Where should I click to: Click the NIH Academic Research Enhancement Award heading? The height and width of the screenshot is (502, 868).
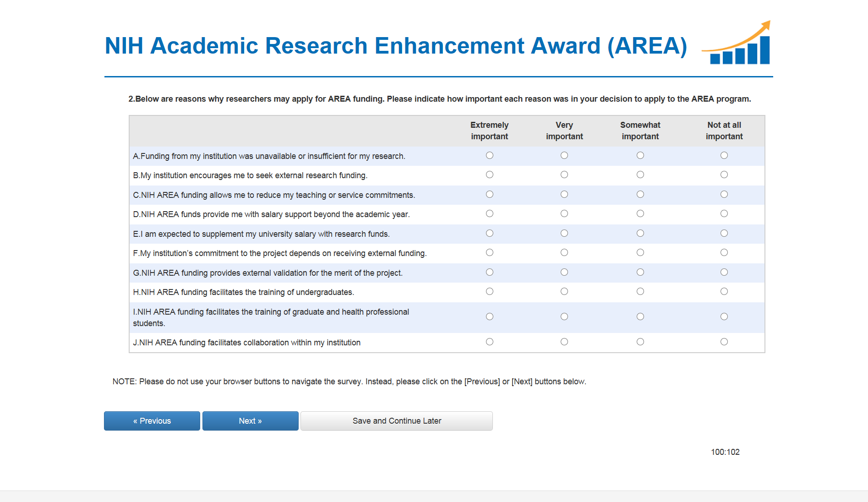pos(396,46)
